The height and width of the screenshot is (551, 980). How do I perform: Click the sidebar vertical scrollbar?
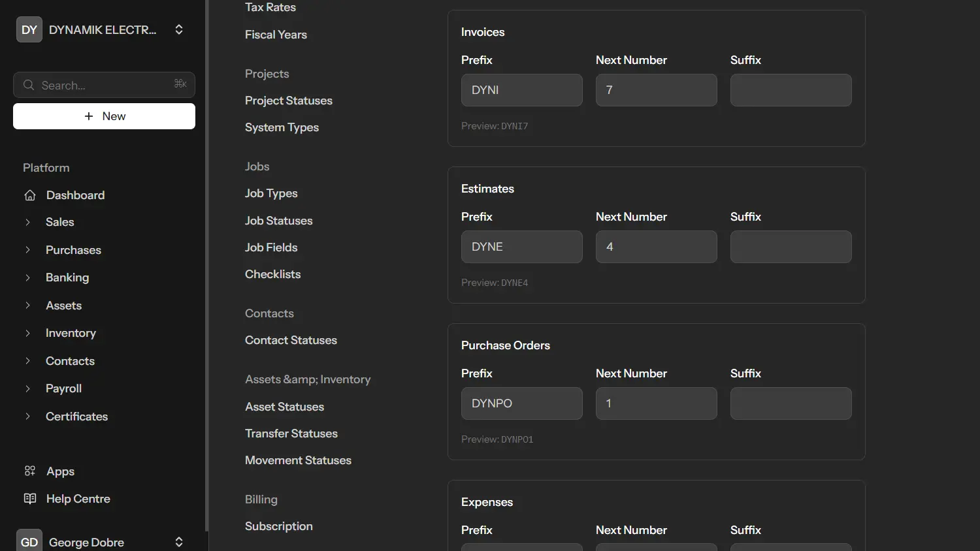coord(207,264)
